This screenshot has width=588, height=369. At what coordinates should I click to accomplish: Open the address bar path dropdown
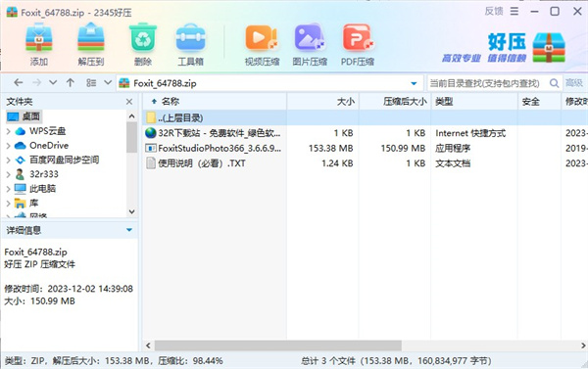coord(414,83)
